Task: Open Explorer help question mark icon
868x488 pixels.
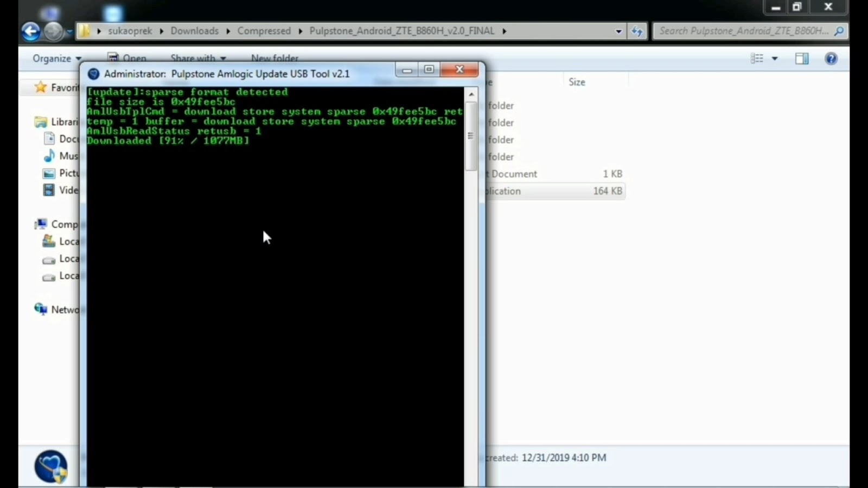Action: (x=831, y=59)
